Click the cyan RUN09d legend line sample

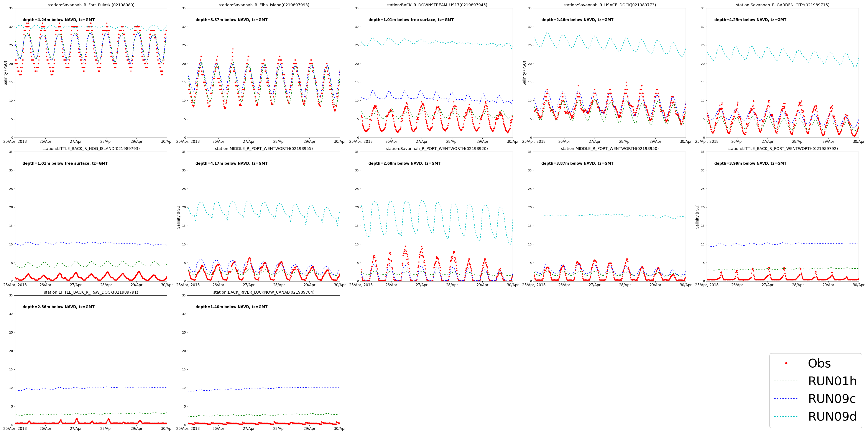tap(786, 416)
